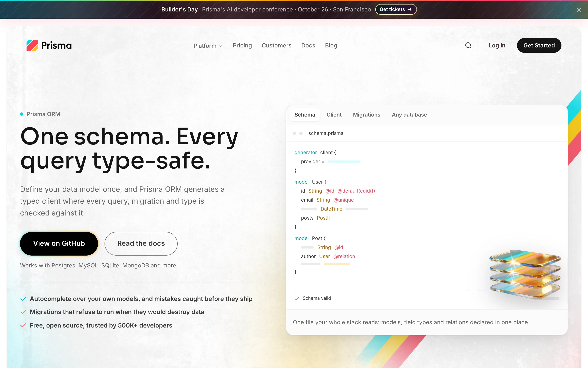Click the cyan dot beside Prisma ORM
Image resolution: width=588 pixels, height=368 pixels.
pos(22,114)
